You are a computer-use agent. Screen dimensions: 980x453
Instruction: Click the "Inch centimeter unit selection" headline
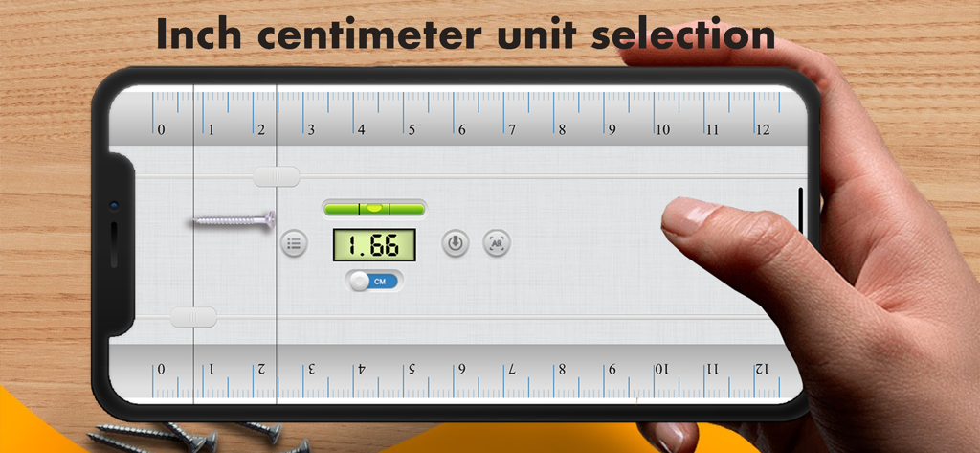pyautogui.click(x=466, y=33)
